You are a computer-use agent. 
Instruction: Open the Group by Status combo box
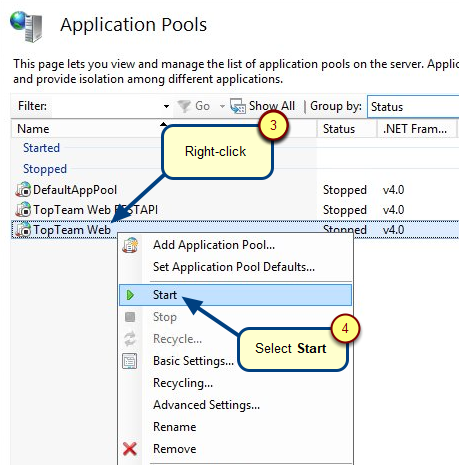click(x=413, y=107)
